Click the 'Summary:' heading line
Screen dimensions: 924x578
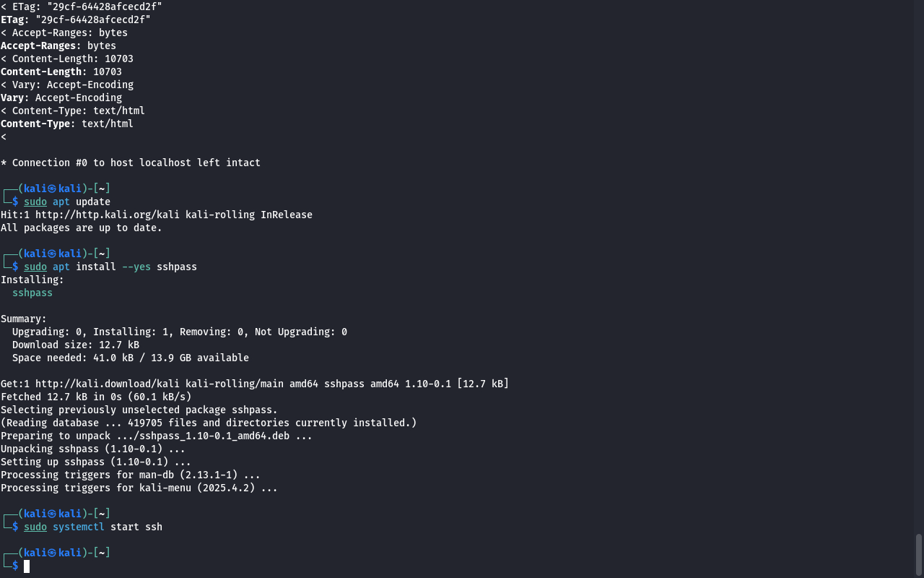[x=23, y=319]
